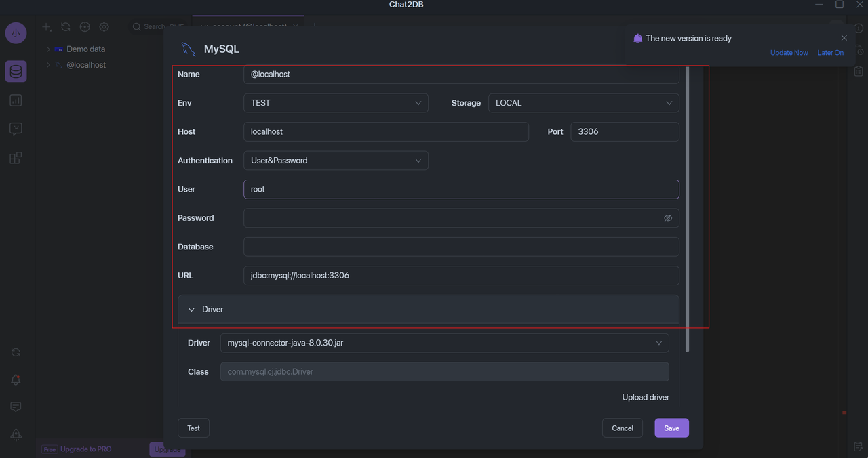Expand the @localhost tree node
Screen dimensions: 868x458
[48, 65]
